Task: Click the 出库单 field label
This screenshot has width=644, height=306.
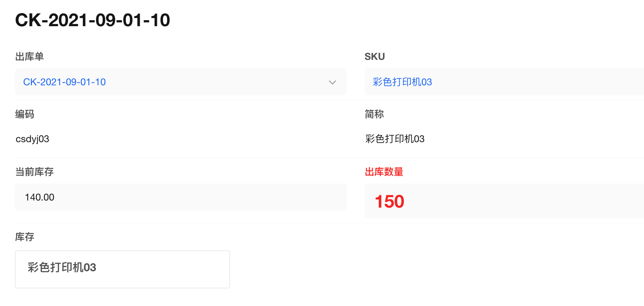Action: click(30, 56)
